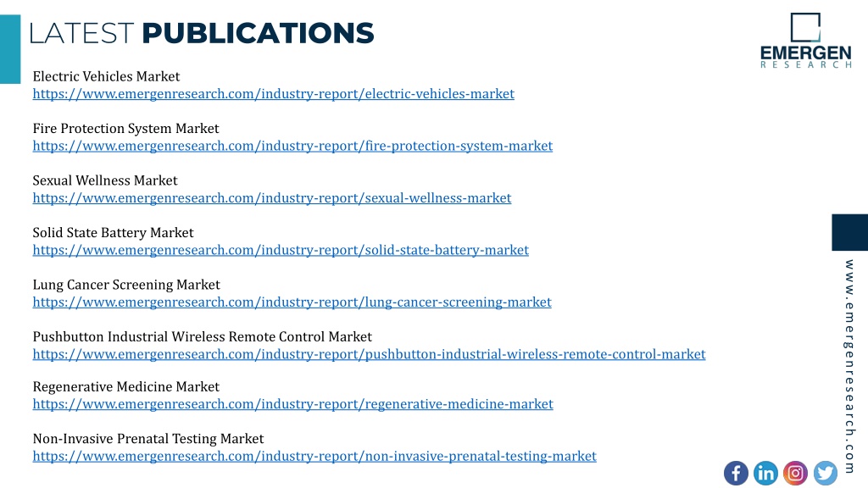Select 'Non-Invasive Prenatal Testing Market' title text
Image resolution: width=868 pixels, height=488 pixels.
tap(147, 438)
